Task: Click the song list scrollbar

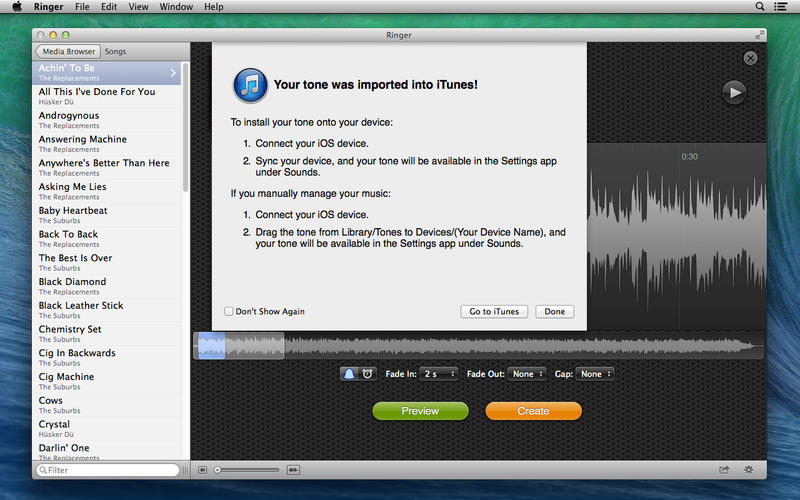Action: [x=185, y=128]
